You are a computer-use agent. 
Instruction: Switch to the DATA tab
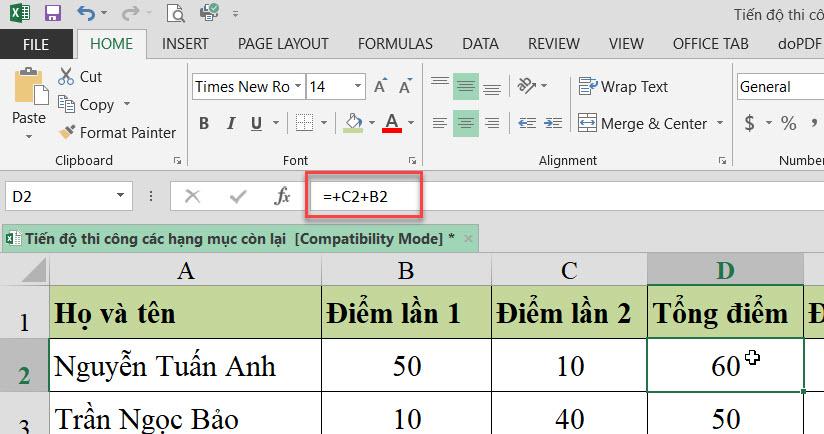480,44
